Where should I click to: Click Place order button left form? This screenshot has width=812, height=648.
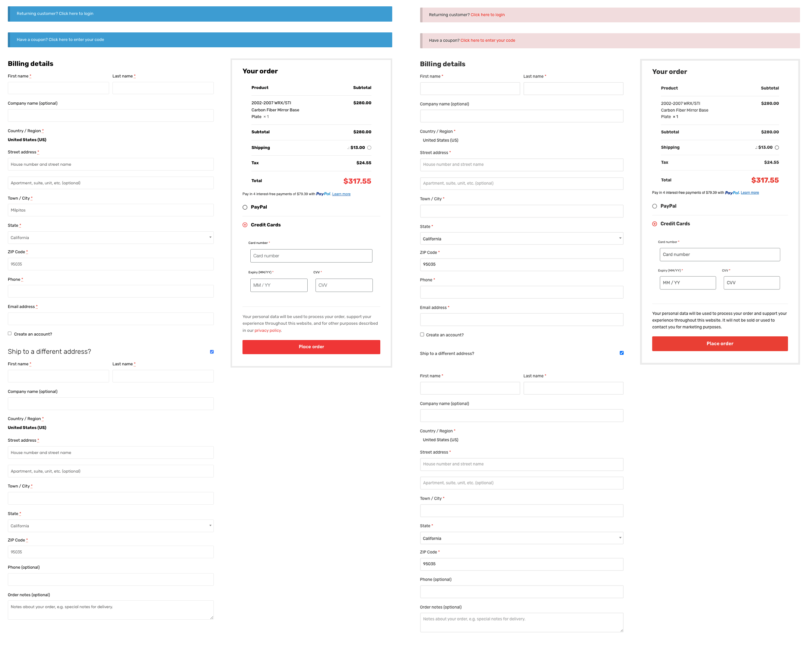[x=311, y=346]
